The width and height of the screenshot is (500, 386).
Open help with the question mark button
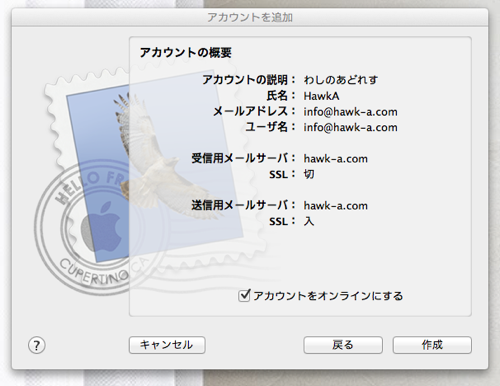pyautogui.click(x=37, y=345)
